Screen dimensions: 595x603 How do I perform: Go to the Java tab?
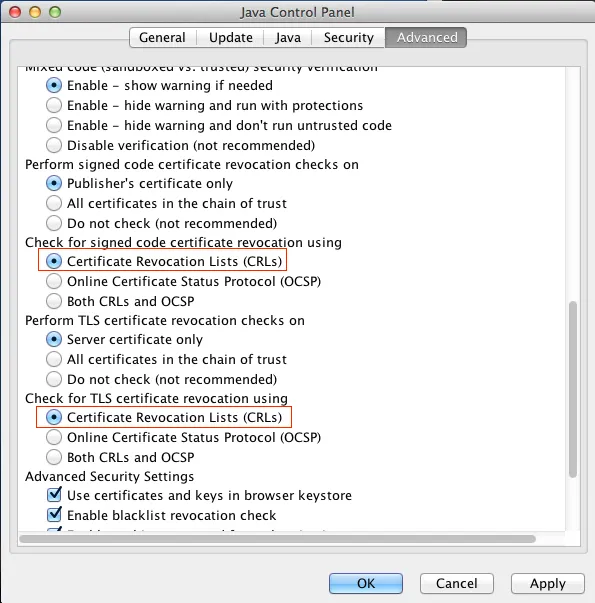point(288,37)
